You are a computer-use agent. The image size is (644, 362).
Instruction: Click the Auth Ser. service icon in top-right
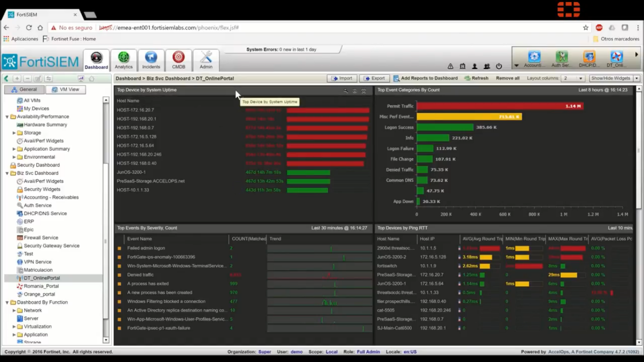pyautogui.click(x=561, y=58)
